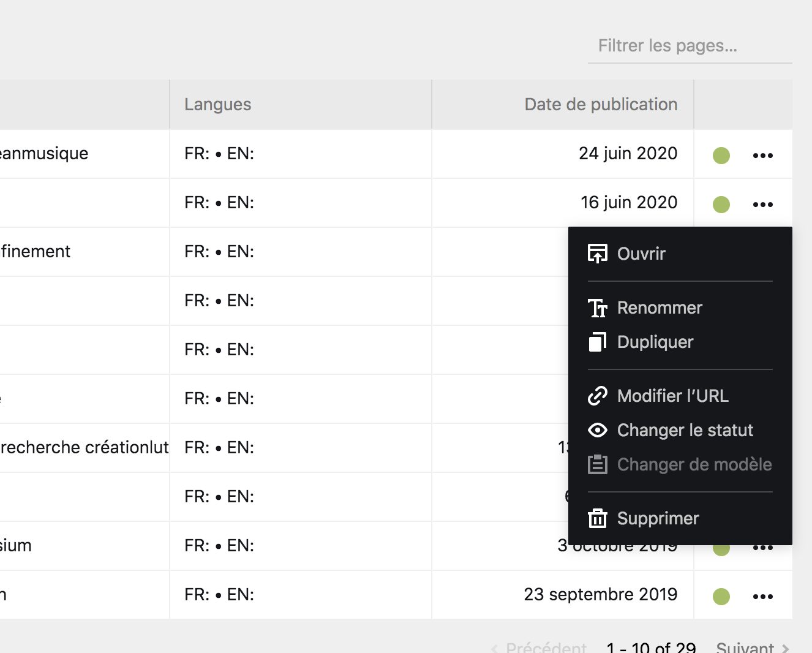Toggle green status dot for 24 juin 2020

click(721, 156)
